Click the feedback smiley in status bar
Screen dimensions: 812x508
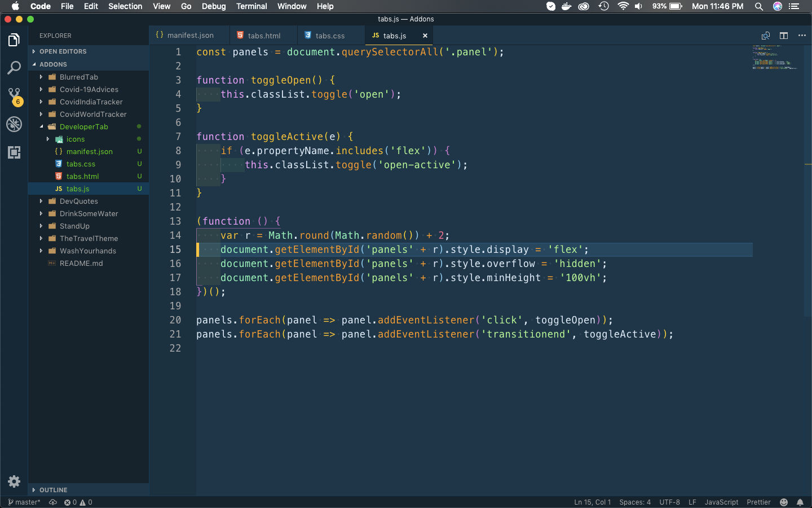(x=784, y=502)
